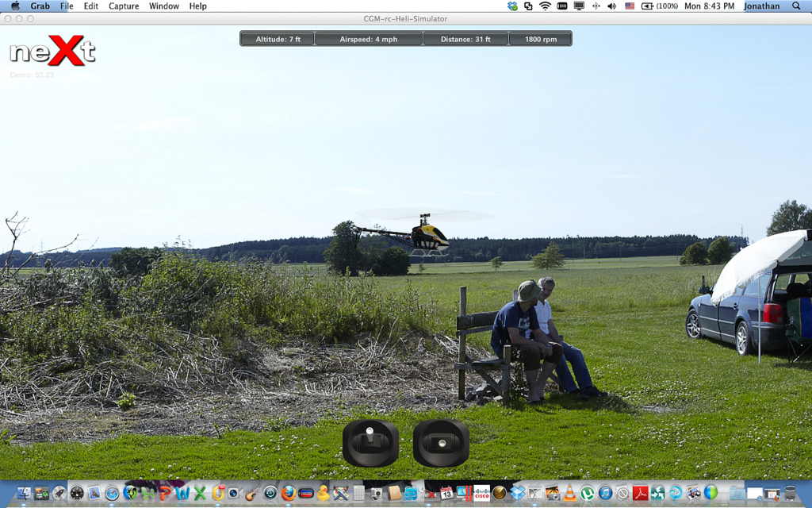Open Finder from the Dock
This screenshot has height=508, width=812.
[24, 493]
